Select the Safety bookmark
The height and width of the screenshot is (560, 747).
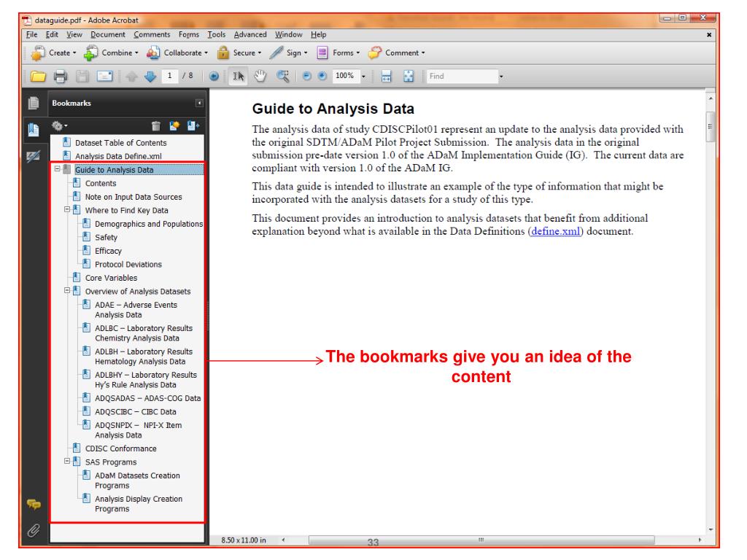coord(106,237)
